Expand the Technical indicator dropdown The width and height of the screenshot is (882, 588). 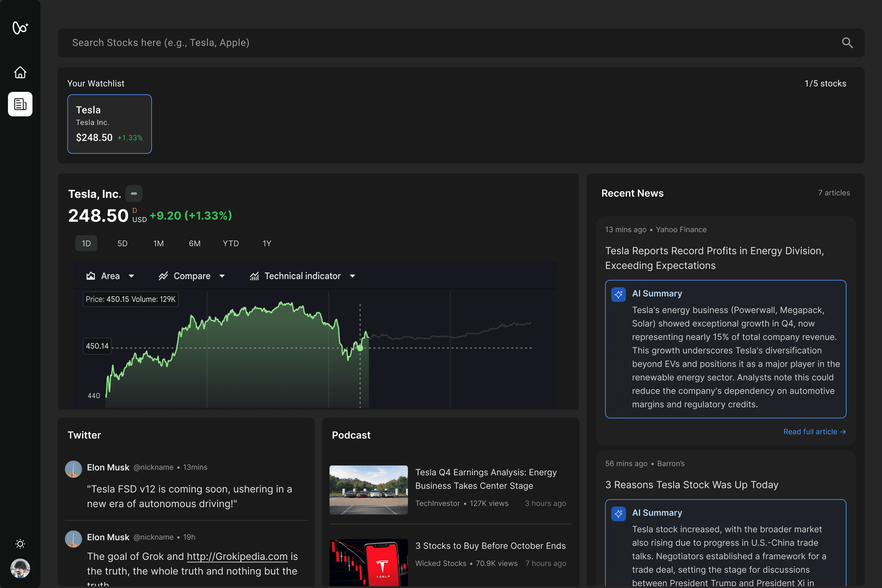click(352, 276)
